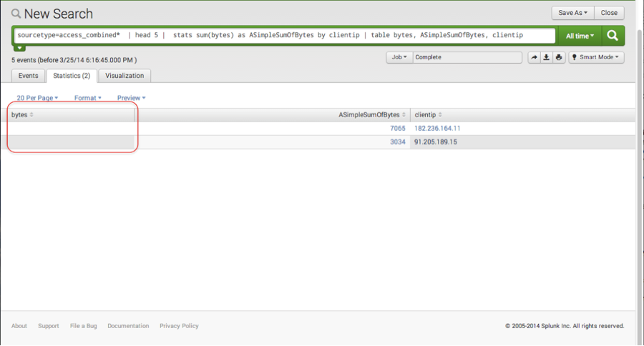
Task: Click the print icon
Action: point(559,57)
